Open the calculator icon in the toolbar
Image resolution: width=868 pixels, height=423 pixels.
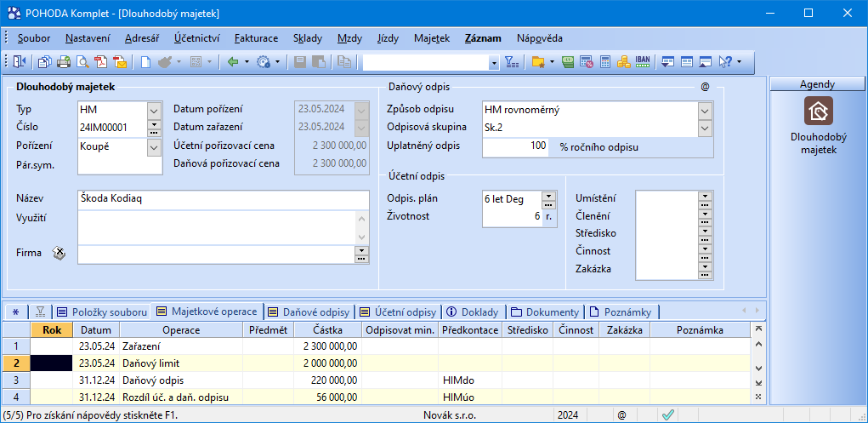click(x=605, y=63)
